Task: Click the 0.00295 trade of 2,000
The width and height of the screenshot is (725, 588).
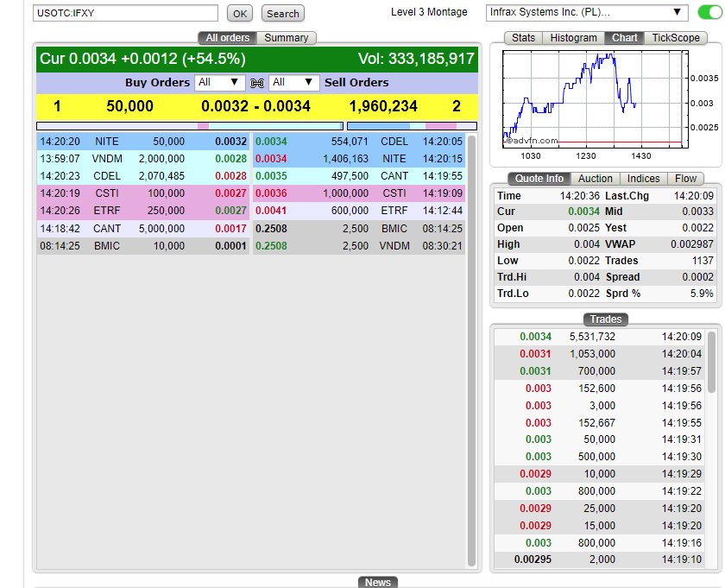Action: click(x=600, y=560)
